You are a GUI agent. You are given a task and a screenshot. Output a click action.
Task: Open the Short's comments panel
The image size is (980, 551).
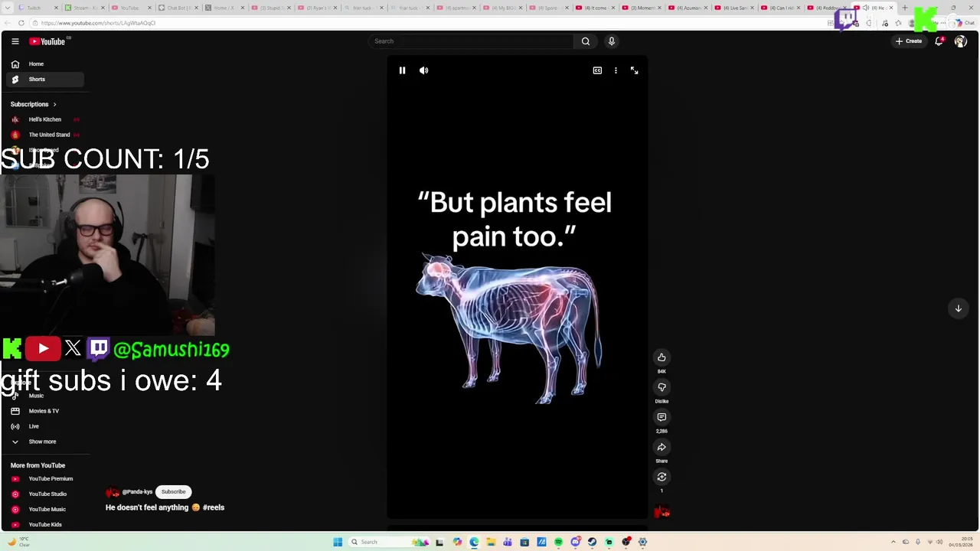click(661, 417)
